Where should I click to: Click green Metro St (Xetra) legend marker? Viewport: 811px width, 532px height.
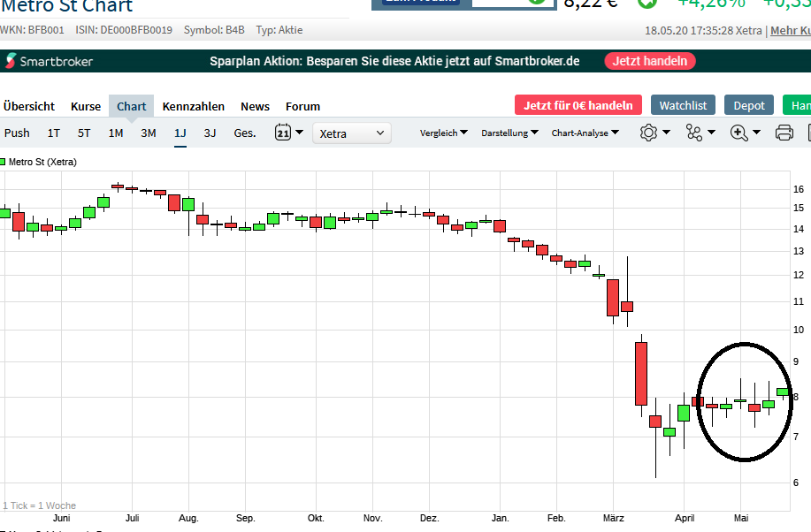pyautogui.click(x=4, y=162)
